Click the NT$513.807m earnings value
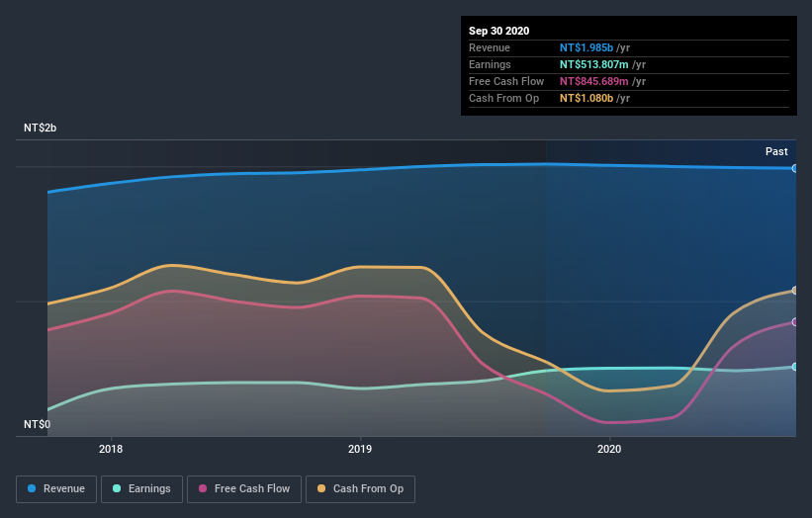Viewport: 812px width, 518px height. [594, 64]
